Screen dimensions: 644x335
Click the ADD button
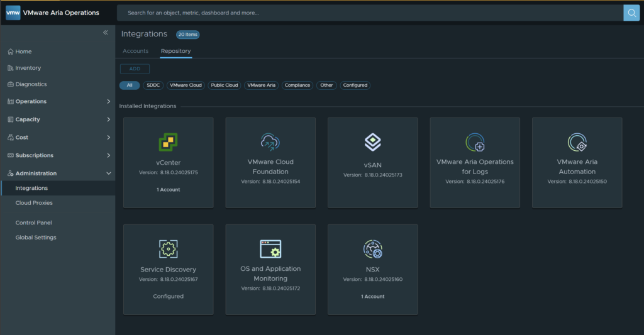pos(135,69)
